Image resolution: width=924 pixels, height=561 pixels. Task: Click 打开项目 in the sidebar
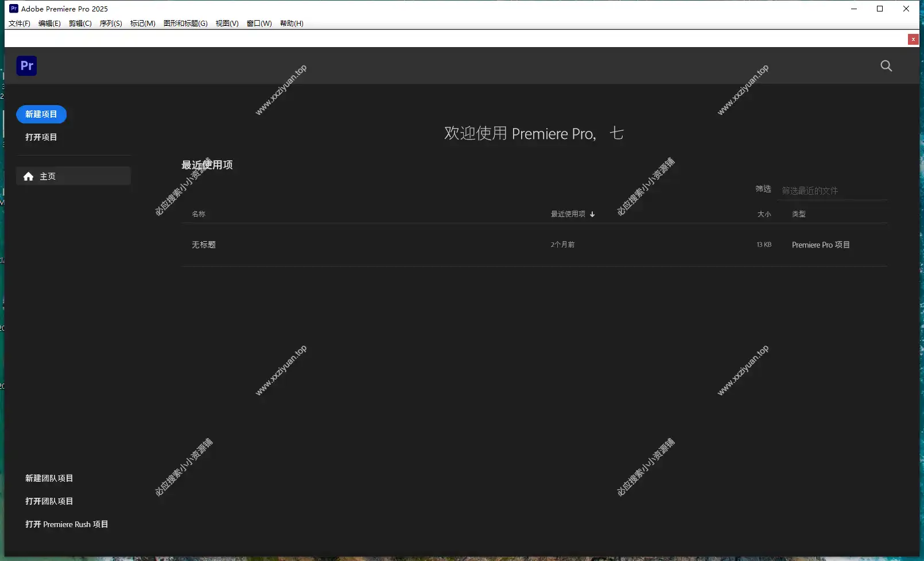(41, 137)
